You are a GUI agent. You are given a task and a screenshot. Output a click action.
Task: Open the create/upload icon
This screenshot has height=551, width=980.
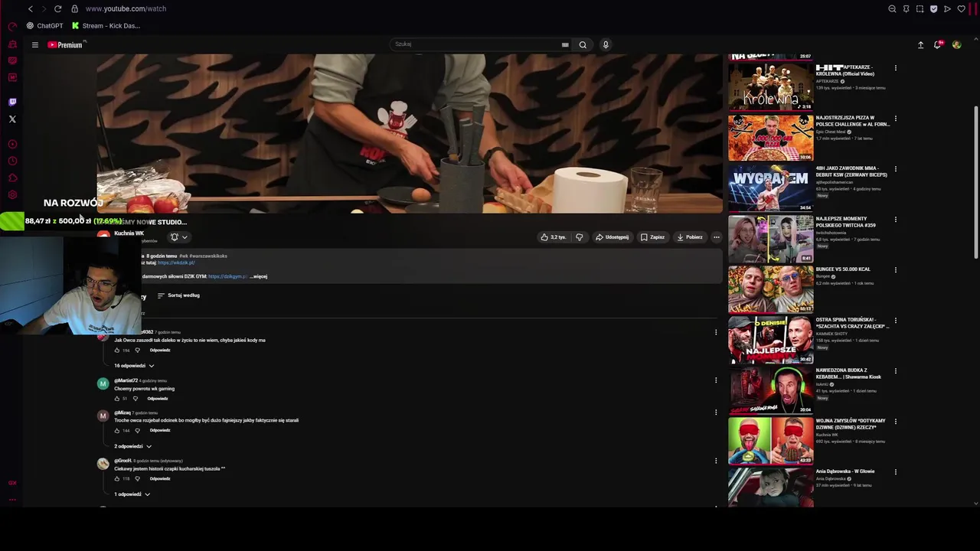pyautogui.click(x=920, y=44)
